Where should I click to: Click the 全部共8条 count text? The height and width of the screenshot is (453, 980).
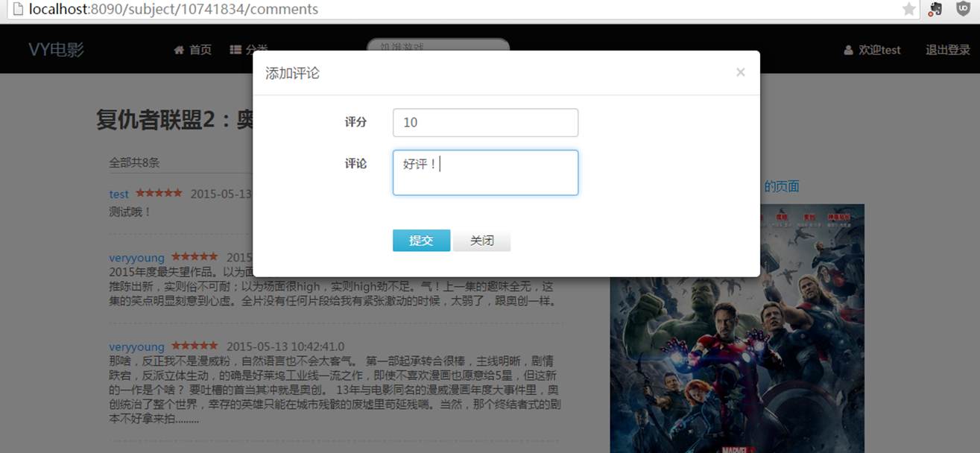(x=134, y=162)
